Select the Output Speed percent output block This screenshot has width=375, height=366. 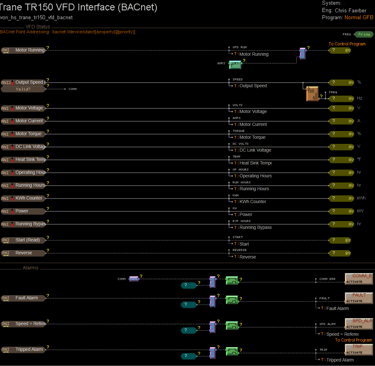(341, 82)
